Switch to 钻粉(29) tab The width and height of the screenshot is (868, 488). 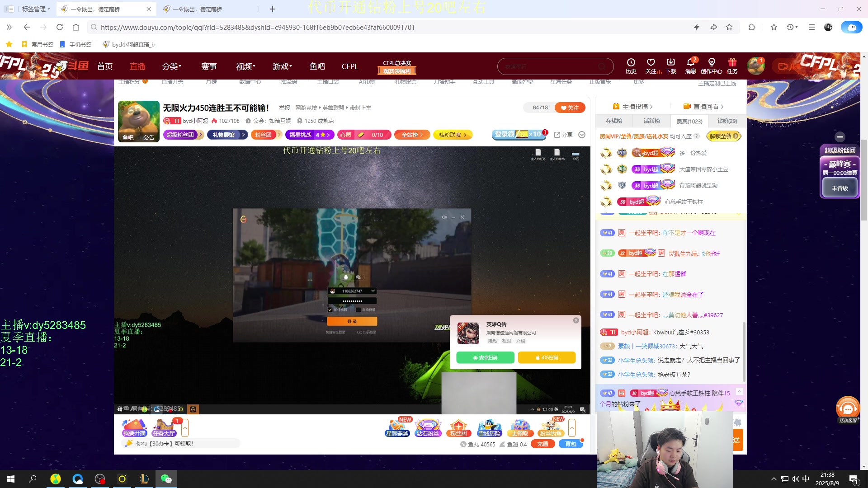pos(727,121)
